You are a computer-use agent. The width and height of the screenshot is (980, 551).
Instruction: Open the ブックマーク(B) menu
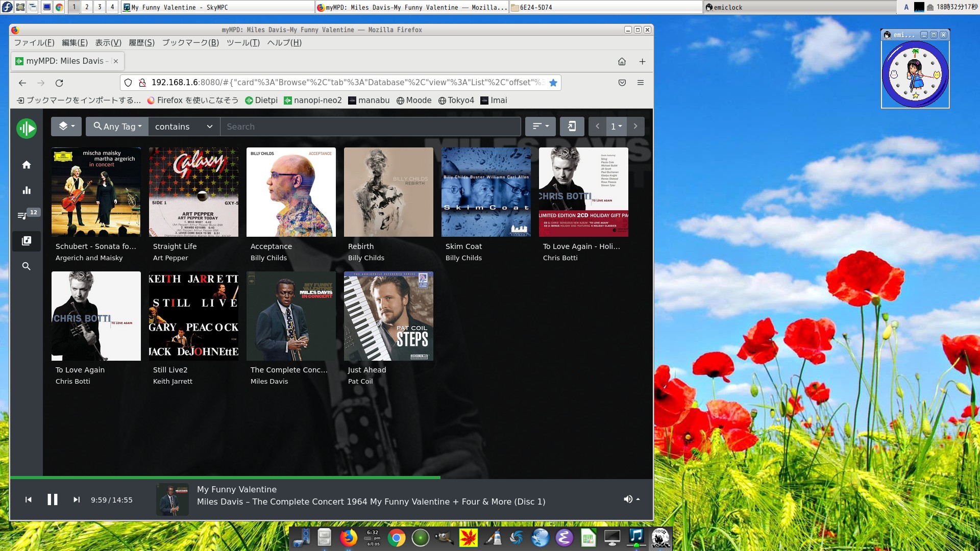pyautogui.click(x=190, y=43)
